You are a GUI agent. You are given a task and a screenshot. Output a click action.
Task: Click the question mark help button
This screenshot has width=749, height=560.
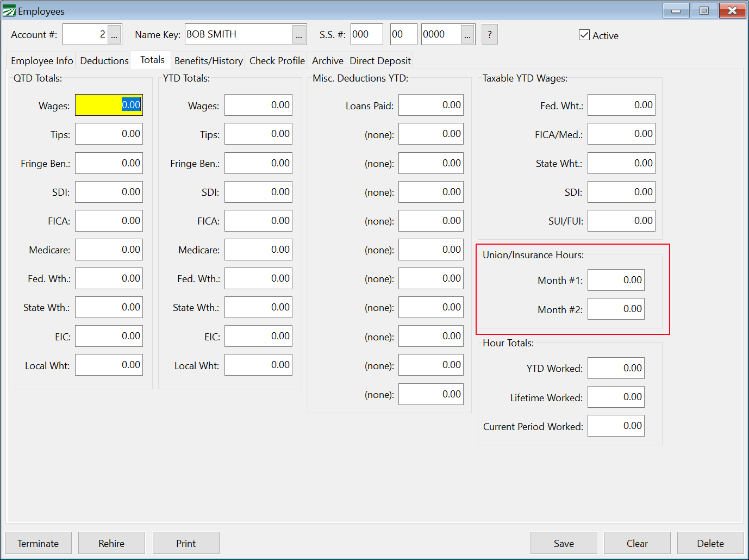pos(490,34)
